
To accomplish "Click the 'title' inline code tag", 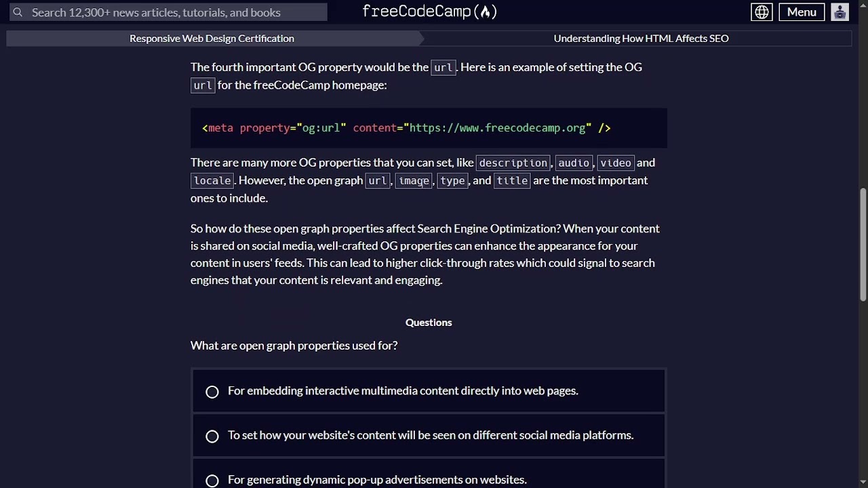I will (512, 181).
